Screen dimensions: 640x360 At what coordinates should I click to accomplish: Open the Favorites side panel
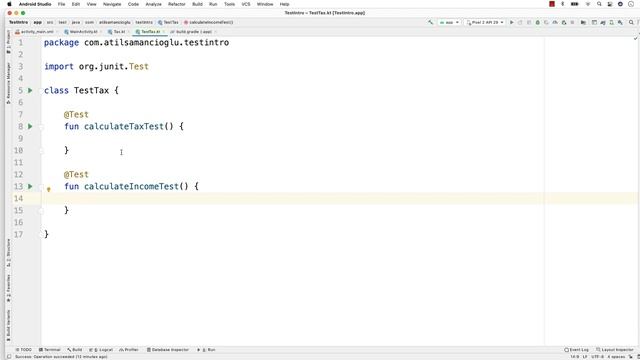click(8, 289)
